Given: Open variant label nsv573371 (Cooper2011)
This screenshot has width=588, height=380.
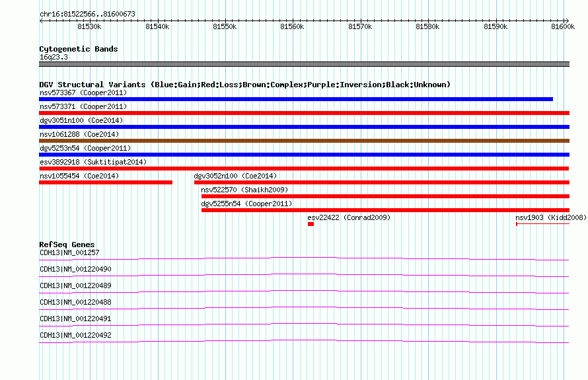Looking at the screenshot, I should point(83,106).
